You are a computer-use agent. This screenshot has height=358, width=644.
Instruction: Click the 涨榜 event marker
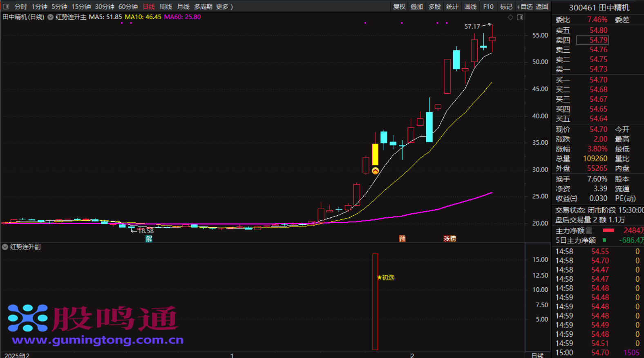click(x=449, y=239)
